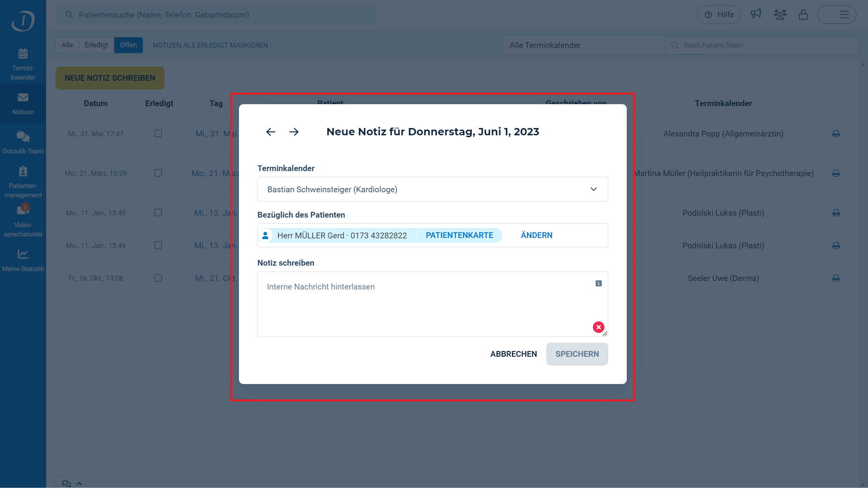Click the lock icon in top bar

[803, 15]
